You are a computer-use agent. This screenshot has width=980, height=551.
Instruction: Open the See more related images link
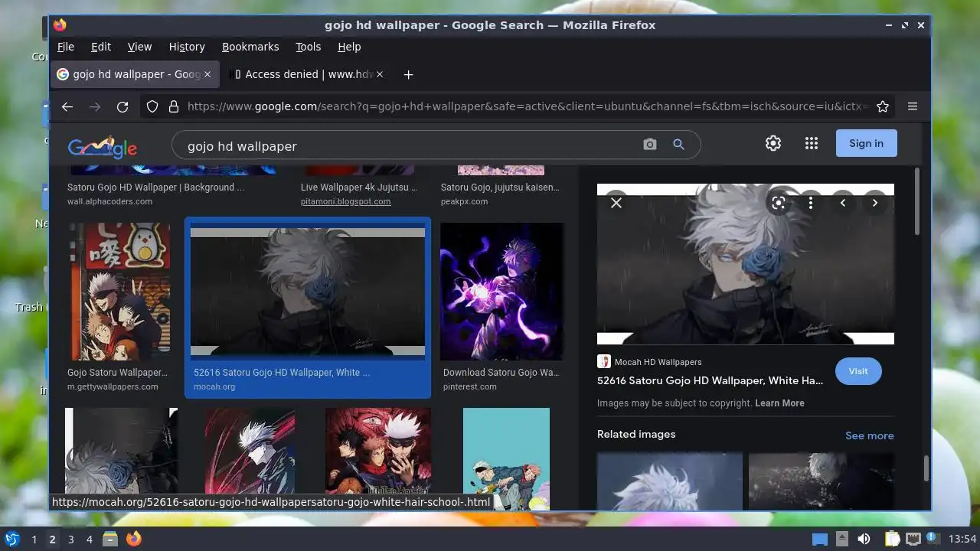point(869,435)
